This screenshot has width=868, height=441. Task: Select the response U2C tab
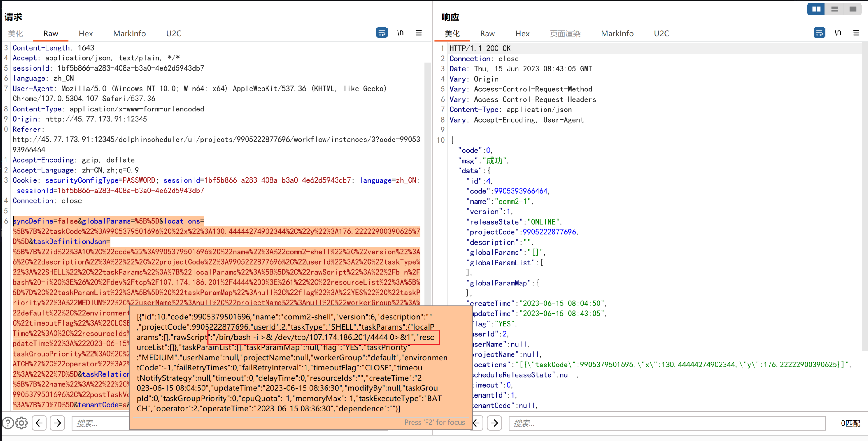coord(661,33)
